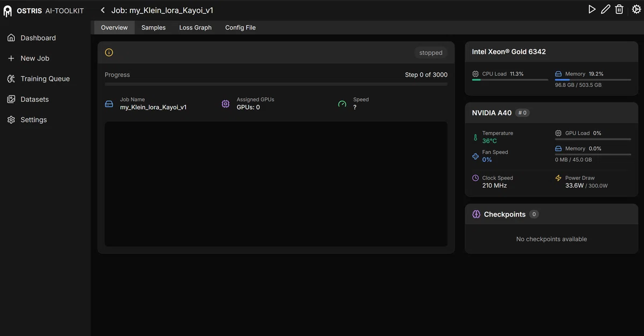Click the Datasets image icon
The width and height of the screenshot is (644, 336).
(x=11, y=99)
